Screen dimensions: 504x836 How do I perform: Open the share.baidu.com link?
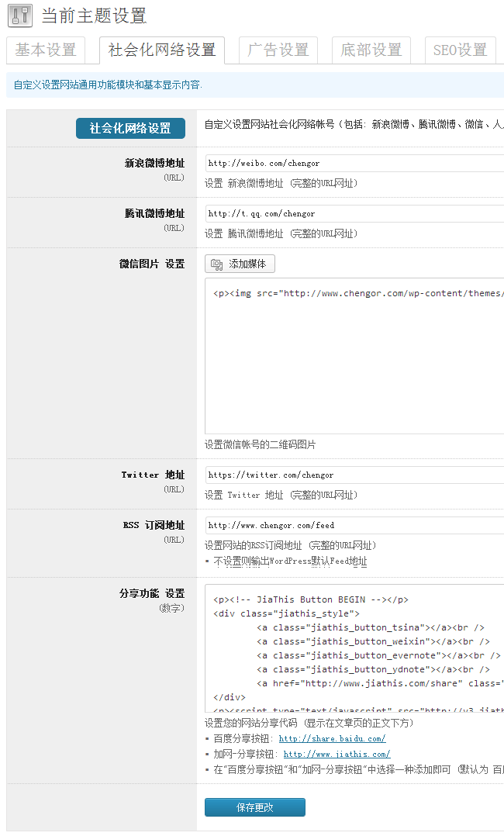click(x=333, y=738)
